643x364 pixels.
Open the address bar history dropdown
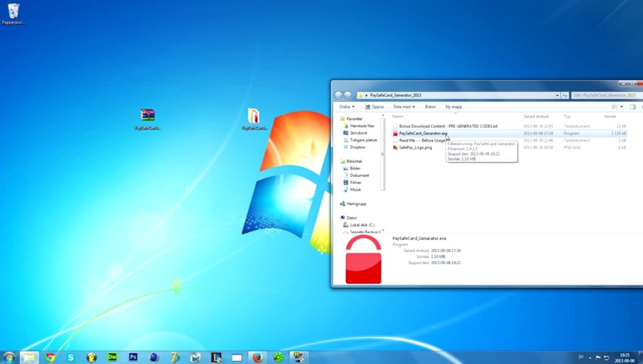pos(558,95)
